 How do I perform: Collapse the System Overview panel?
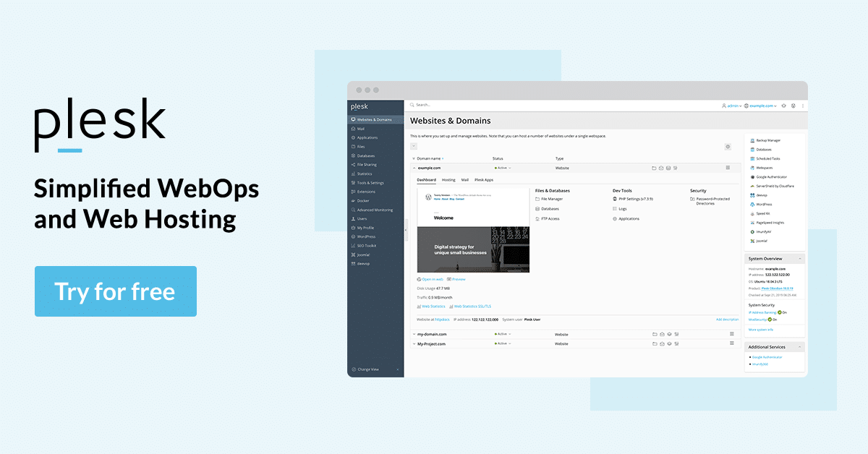(x=799, y=259)
